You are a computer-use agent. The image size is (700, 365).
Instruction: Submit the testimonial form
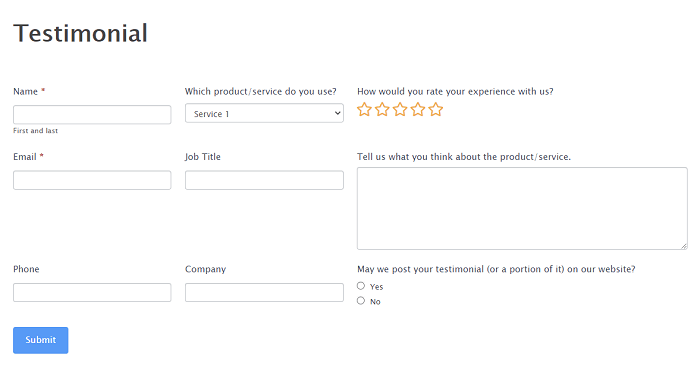pyautogui.click(x=41, y=340)
